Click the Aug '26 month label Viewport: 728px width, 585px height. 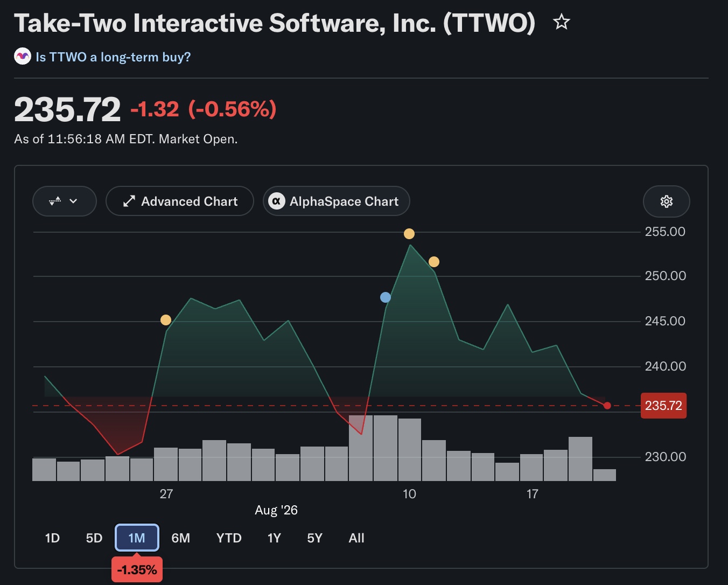point(276,510)
